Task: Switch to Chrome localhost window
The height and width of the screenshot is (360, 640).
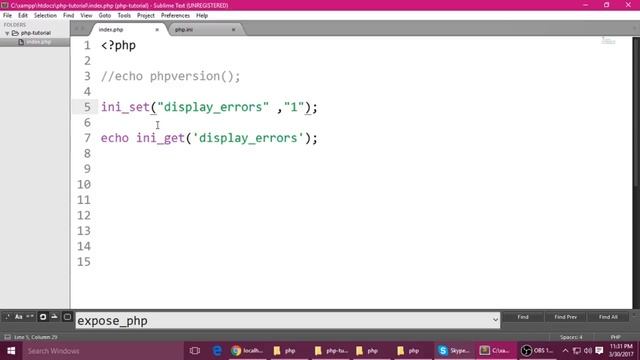Action: click(x=247, y=351)
